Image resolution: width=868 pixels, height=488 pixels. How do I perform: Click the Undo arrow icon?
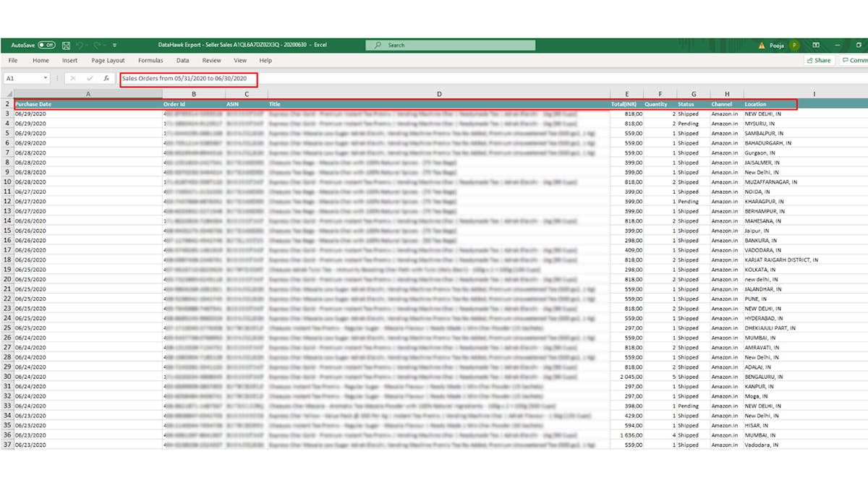point(80,45)
